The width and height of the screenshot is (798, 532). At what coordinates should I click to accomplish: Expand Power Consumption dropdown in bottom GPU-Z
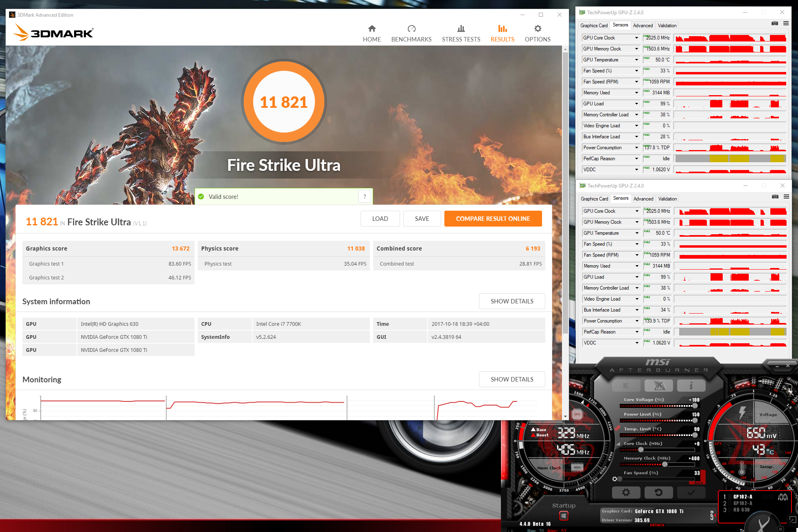tap(637, 321)
